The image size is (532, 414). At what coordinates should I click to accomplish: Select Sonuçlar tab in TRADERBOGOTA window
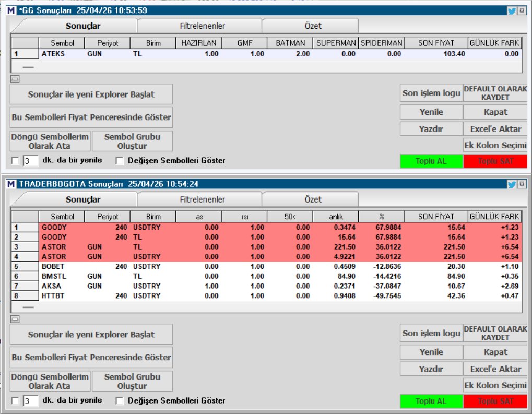tap(83, 199)
